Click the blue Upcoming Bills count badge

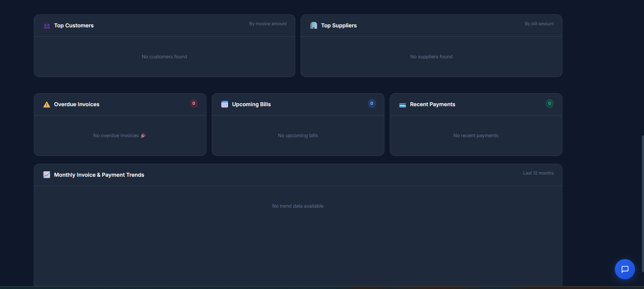[371, 104]
